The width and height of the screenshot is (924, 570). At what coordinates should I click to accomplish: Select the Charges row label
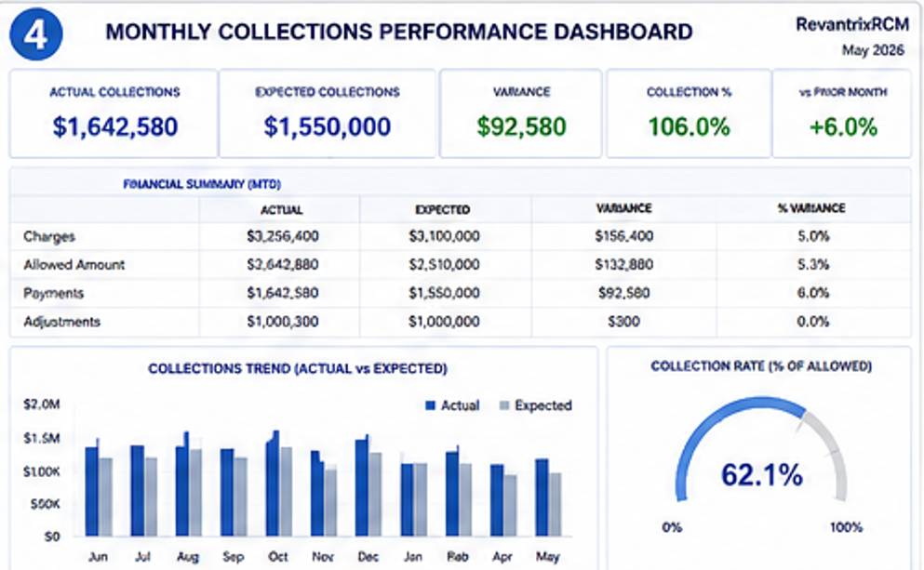(x=49, y=237)
